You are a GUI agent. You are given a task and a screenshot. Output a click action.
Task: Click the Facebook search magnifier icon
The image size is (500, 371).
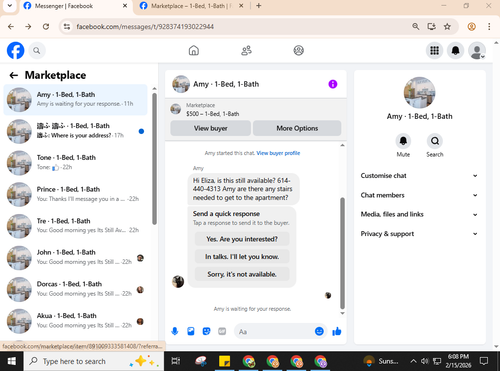pyautogui.click(x=37, y=51)
